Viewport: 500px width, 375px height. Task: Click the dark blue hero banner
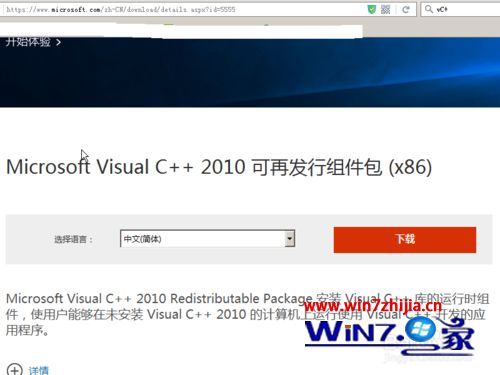point(250,72)
